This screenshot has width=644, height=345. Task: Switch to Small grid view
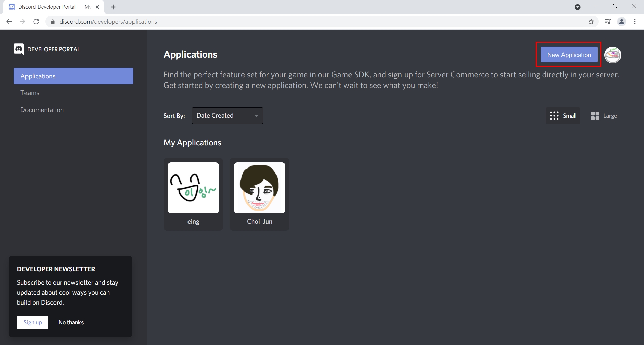tap(563, 116)
